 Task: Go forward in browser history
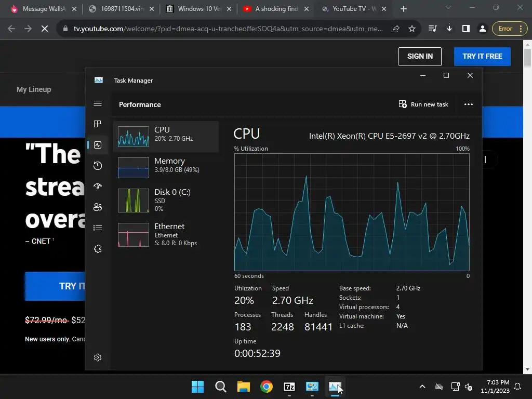[x=28, y=29]
